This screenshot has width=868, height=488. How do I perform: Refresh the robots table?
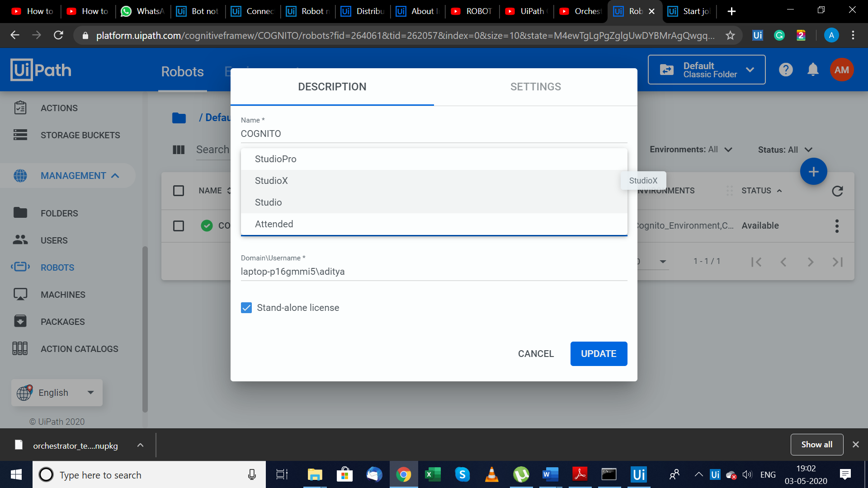pyautogui.click(x=837, y=191)
